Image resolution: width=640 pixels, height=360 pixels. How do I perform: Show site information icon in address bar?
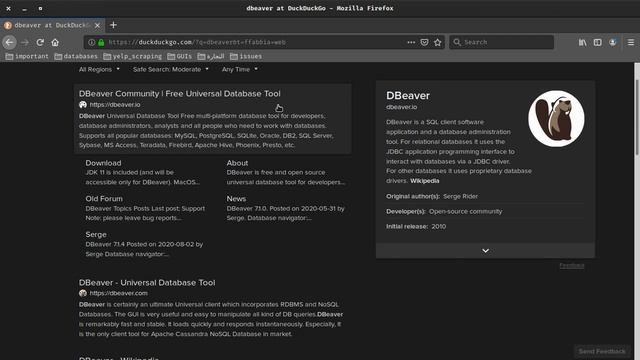click(x=91, y=42)
